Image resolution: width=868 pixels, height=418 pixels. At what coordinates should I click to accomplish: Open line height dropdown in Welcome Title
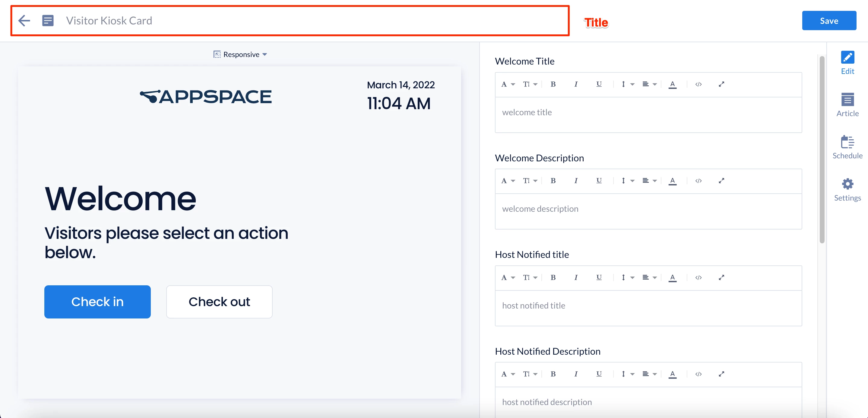tap(627, 84)
